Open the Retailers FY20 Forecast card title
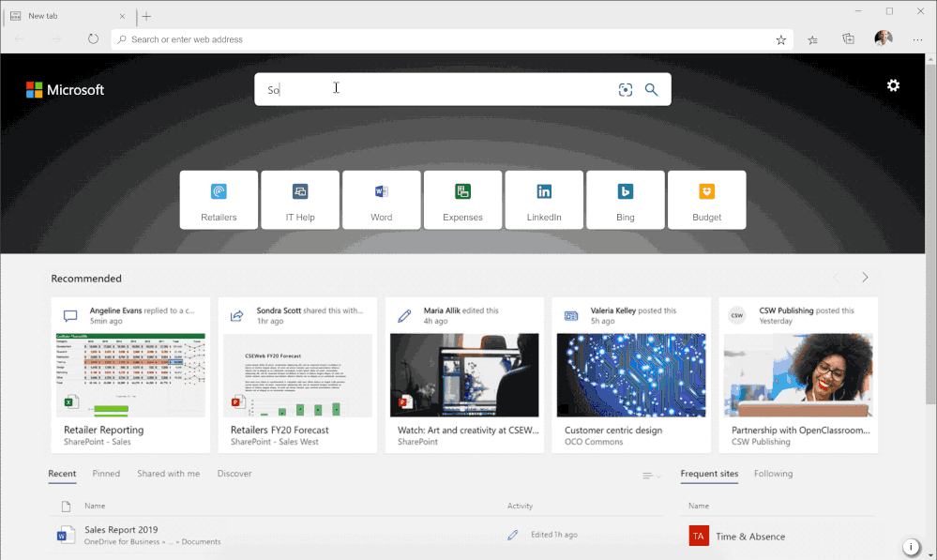Viewport: 937px width, 560px height. tap(280, 430)
